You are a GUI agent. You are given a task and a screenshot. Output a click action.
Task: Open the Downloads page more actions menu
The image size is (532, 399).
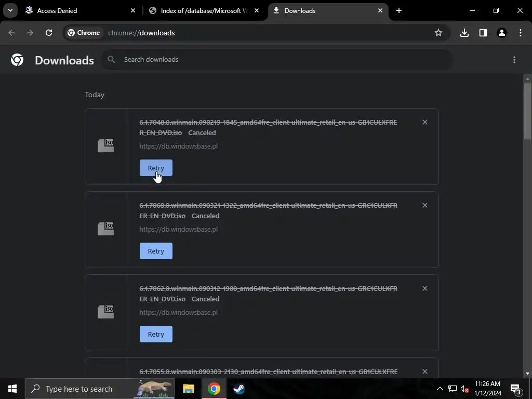[x=514, y=60]
